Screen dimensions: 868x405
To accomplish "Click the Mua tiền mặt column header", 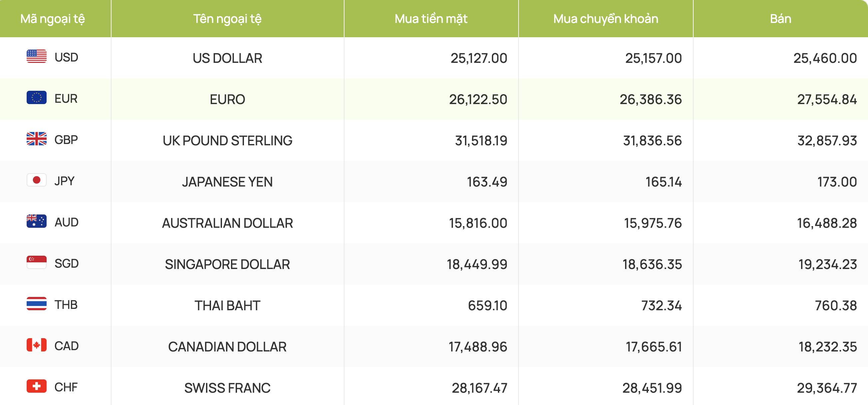I will [x=431, y=19].
